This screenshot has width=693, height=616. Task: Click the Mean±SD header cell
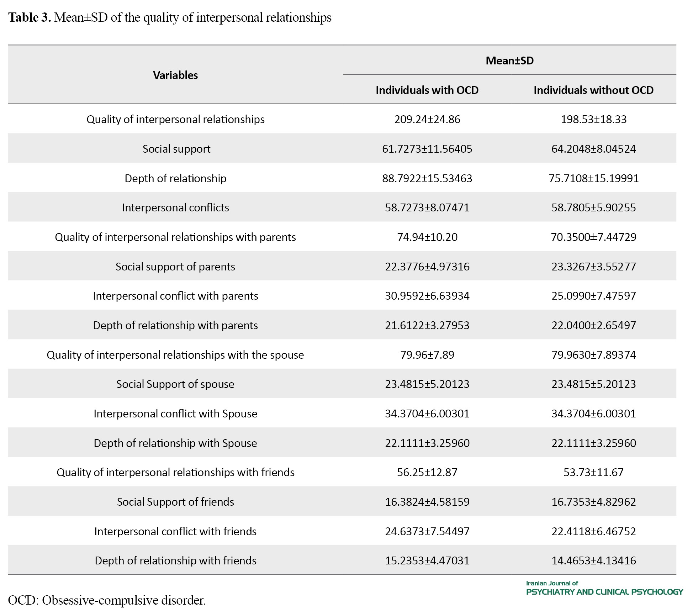(x=509, y=60)
